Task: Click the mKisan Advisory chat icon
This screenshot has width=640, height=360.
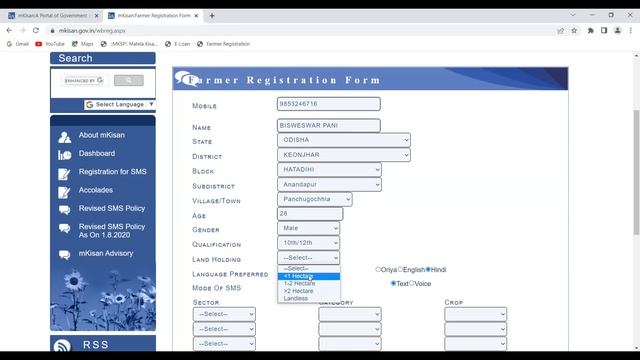Action: [64, 255]
